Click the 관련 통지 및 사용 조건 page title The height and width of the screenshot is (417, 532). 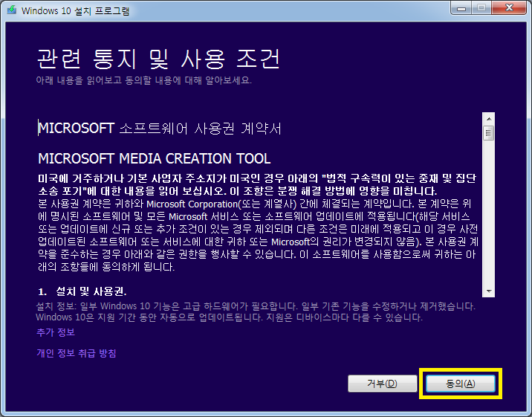pos(158,59)
